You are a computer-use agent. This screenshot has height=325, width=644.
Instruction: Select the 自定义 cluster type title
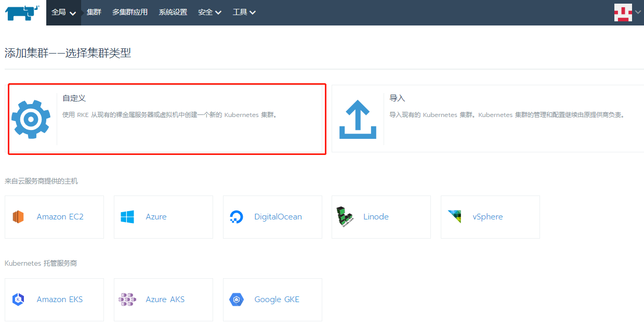[x=74, y=98]
